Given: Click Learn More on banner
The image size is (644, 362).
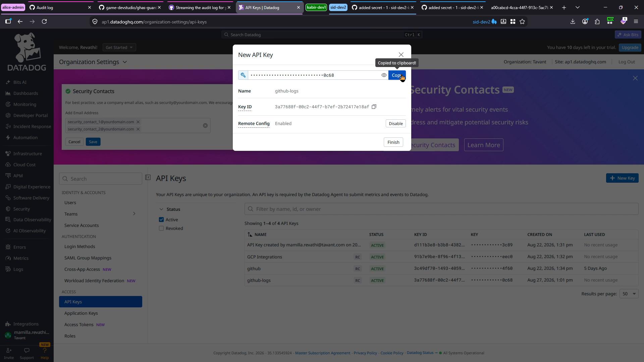Looking at the screenshot, I should tap(483, 145).
